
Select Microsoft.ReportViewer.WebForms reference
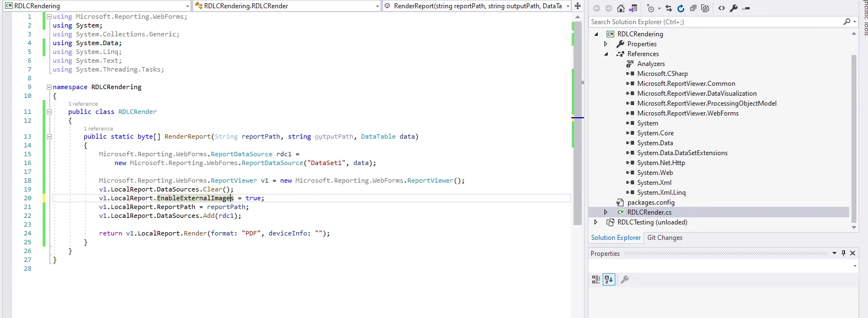[688, 113]
